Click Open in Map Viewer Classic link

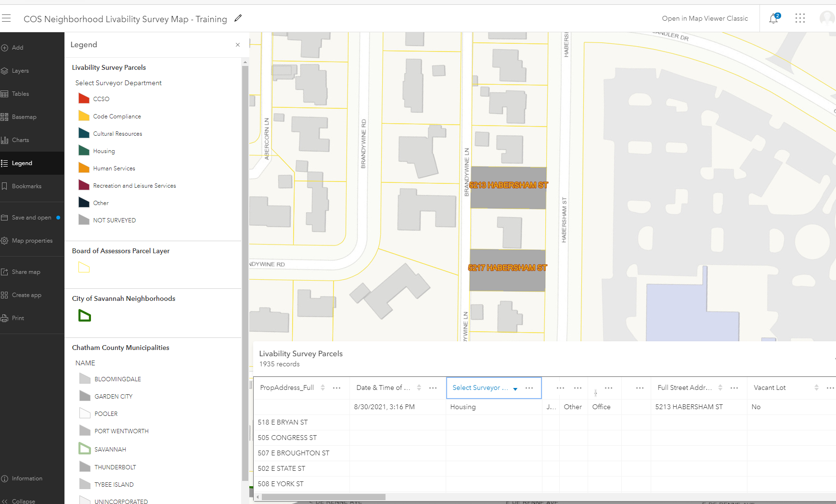(705, 18)
